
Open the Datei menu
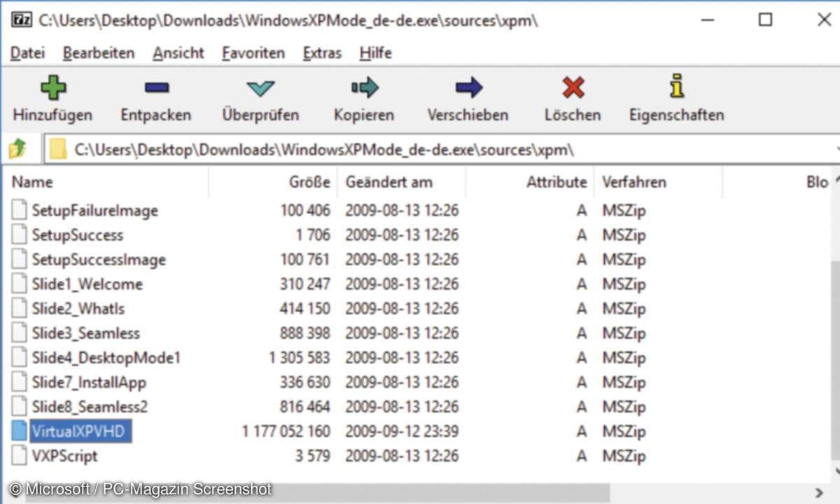(28, 53)
